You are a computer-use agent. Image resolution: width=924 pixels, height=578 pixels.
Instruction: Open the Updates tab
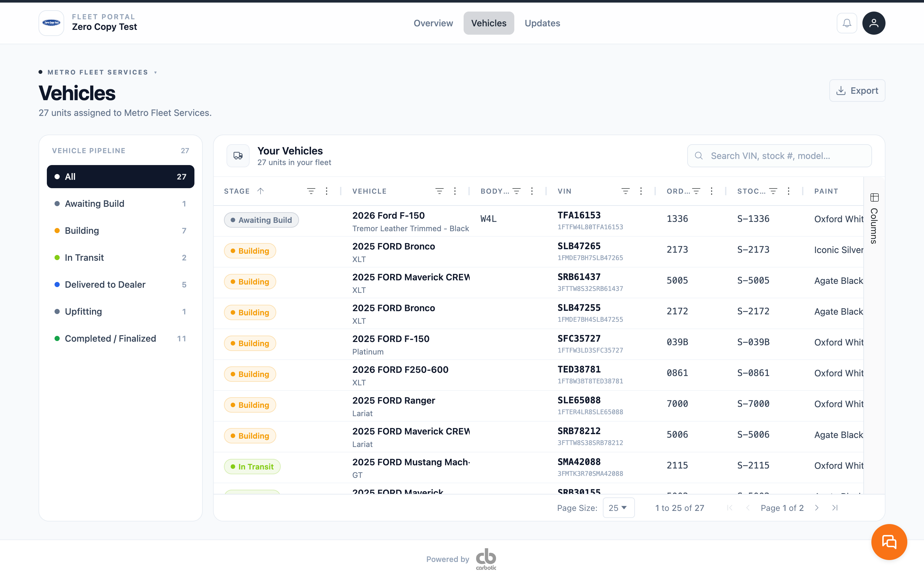pos(542,23)
